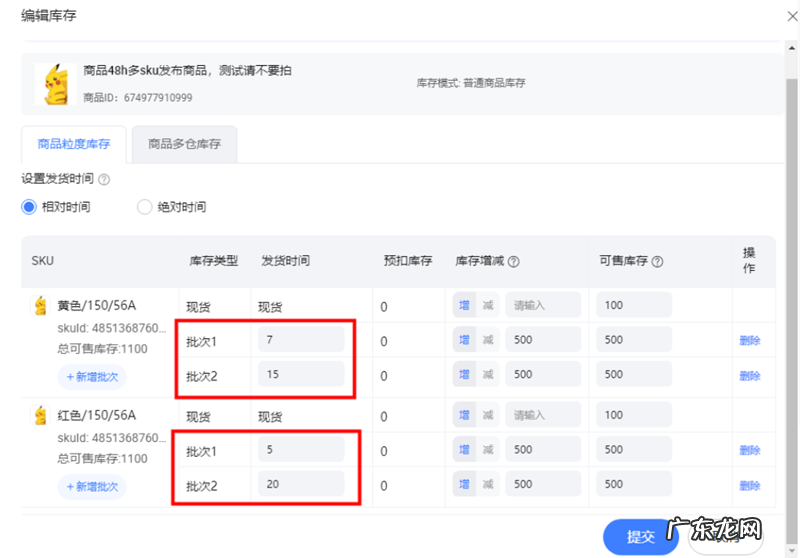Click 总可售库存:1100 under 黄色/150/56A
The width and height of the screenshot is (800, 558).
click(102, 349)
